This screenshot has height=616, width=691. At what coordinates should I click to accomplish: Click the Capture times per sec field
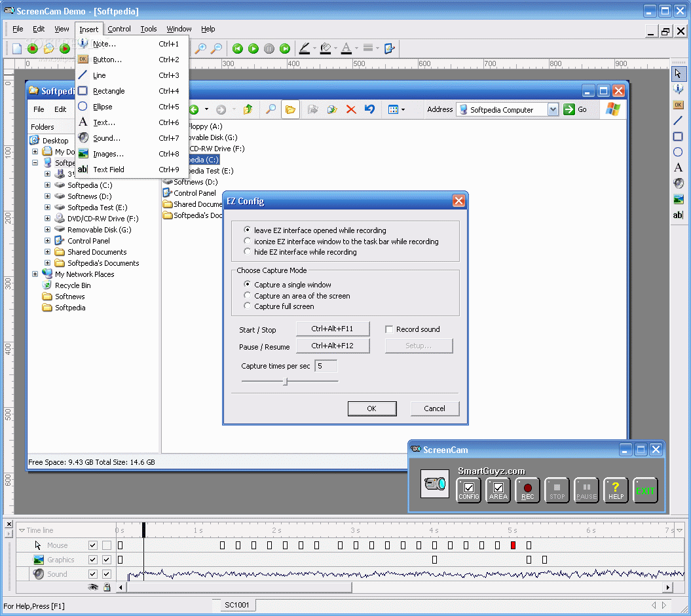[326, 366]
